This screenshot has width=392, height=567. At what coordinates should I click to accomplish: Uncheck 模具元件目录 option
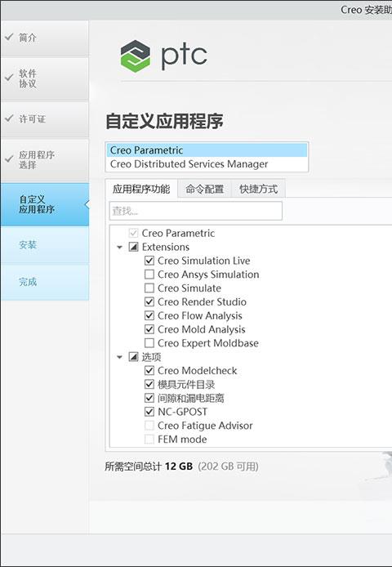tap(149, 384)
